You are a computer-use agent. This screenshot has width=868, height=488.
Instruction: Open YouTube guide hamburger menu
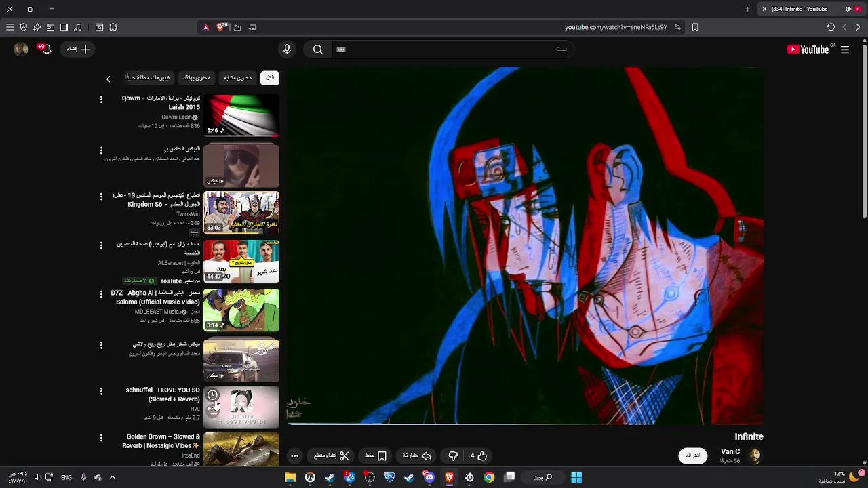point(845,49)
